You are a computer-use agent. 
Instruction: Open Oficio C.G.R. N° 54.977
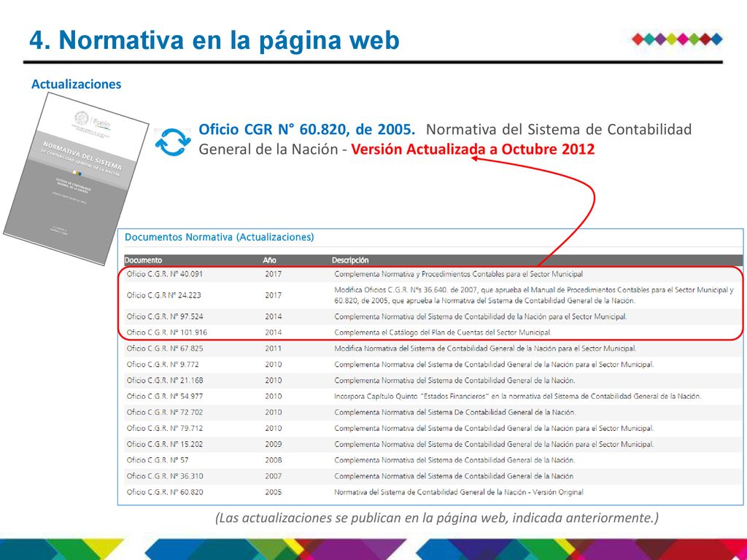(164, 396)
